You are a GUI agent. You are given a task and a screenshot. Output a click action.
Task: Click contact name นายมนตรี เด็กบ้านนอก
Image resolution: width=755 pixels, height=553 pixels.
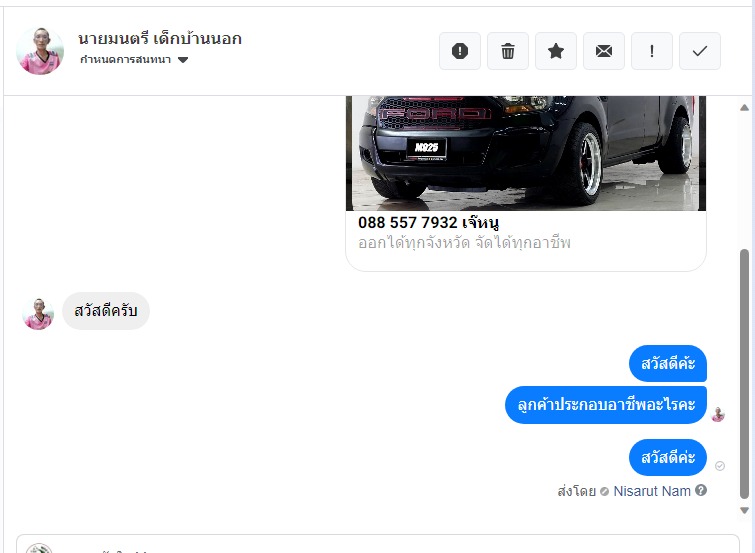[x=160, y=38]
